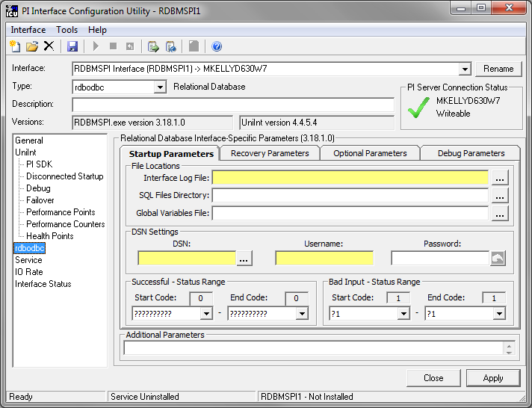Select IO Rate in the tree
The width and height of the screenshot is (532, 408).
pyautogui.click(x=29, y=272)
